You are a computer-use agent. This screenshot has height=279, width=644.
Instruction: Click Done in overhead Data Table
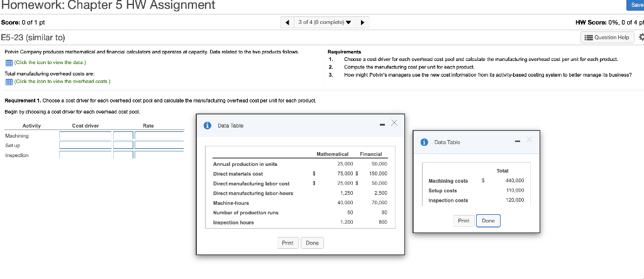pyautogui.click(x=488, y=221)
